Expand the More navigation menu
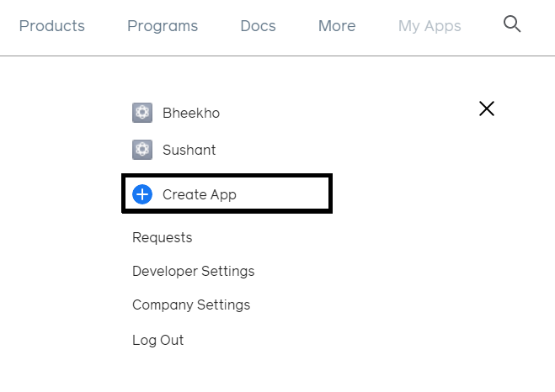Viewport: 555px width, 392px height. [x=337, y=26]
